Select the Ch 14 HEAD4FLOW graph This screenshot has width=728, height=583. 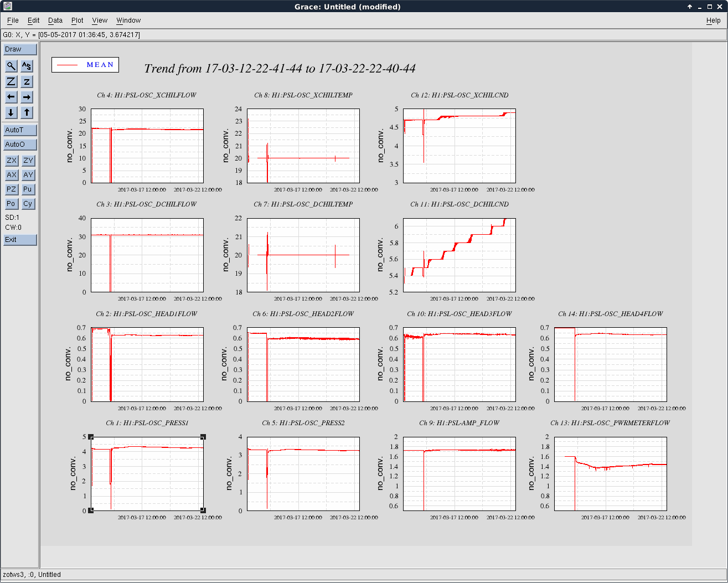611,364
